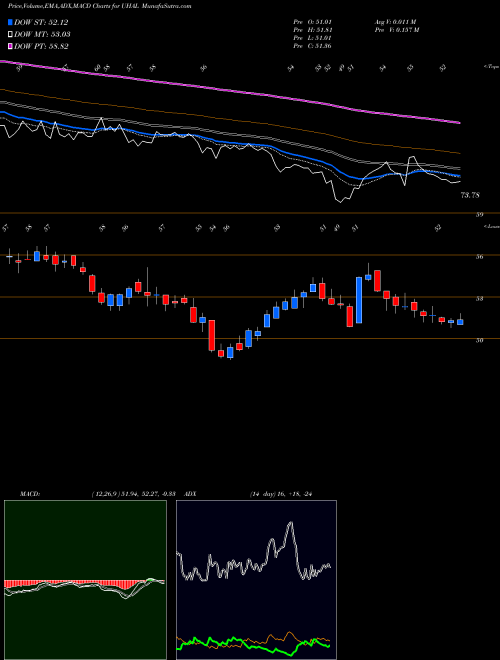
Task: Open the MACD histogram chart panel
Action: [85, 580]
